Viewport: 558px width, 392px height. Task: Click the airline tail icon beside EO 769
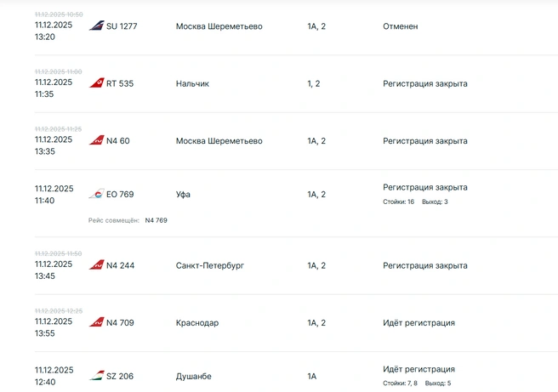96,194
